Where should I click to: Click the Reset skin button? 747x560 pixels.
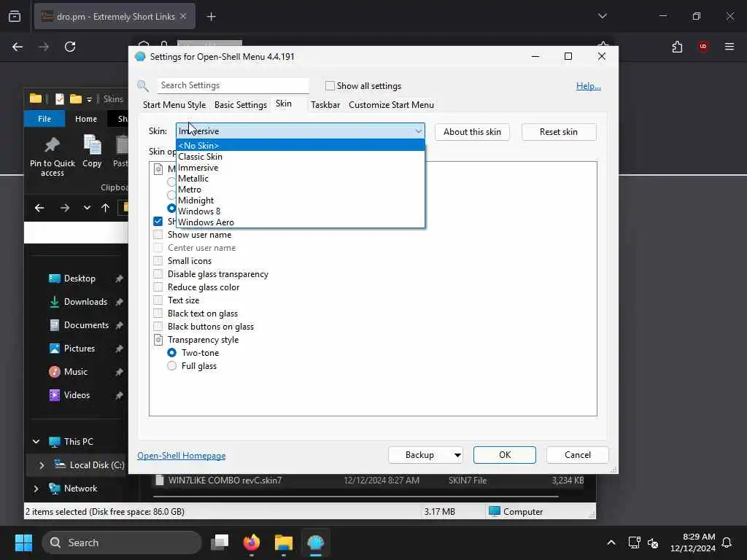tap(558, 132)
